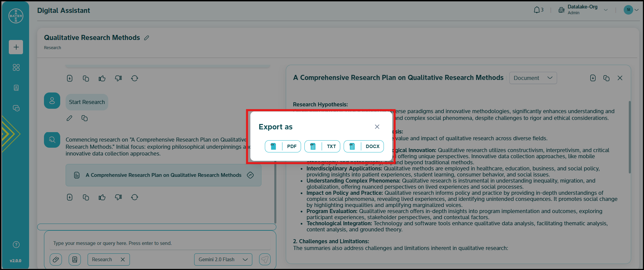Click the send message arrow icon
The height and width of the screenshot is (270, 644).
pos(264,259)
